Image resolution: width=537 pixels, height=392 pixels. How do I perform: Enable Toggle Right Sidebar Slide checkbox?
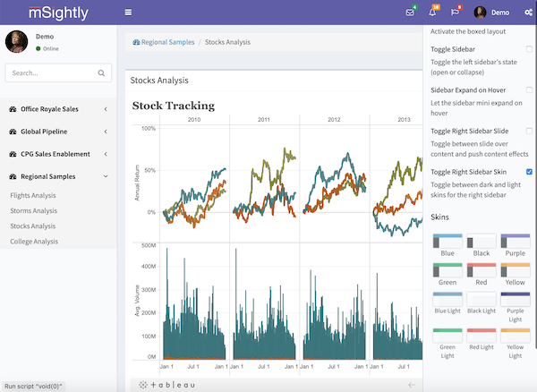[529, 131]
